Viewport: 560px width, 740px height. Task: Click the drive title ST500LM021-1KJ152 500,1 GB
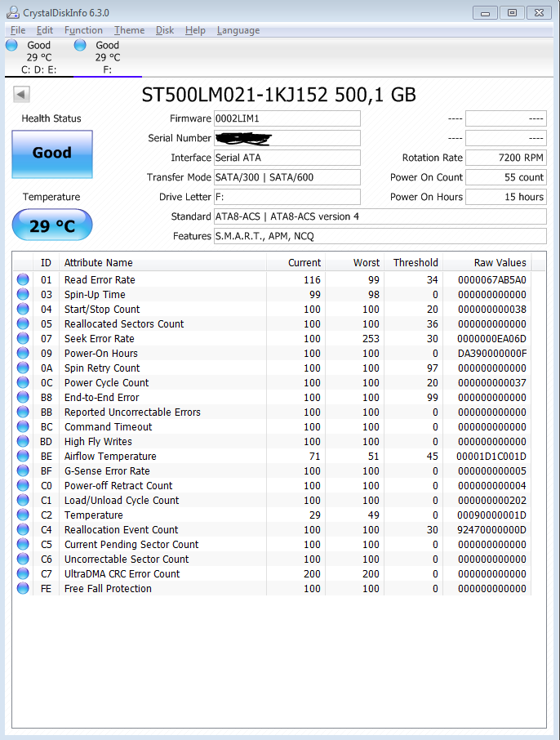(x=279, y=95)
